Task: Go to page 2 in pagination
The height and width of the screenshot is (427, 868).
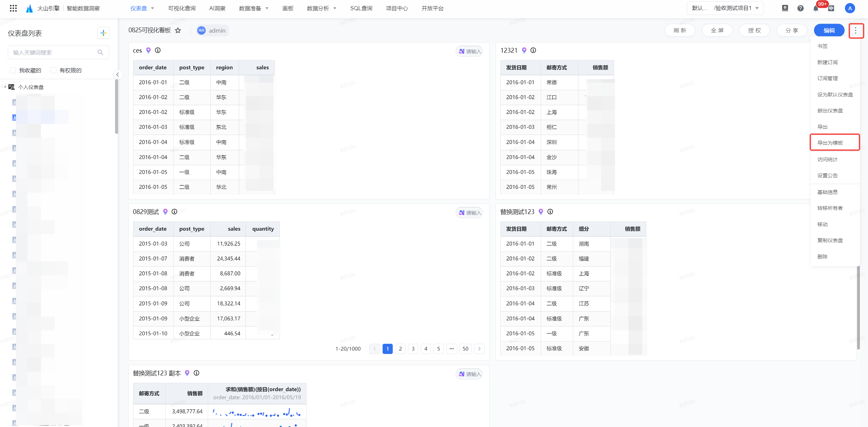Action: point(400,349)
